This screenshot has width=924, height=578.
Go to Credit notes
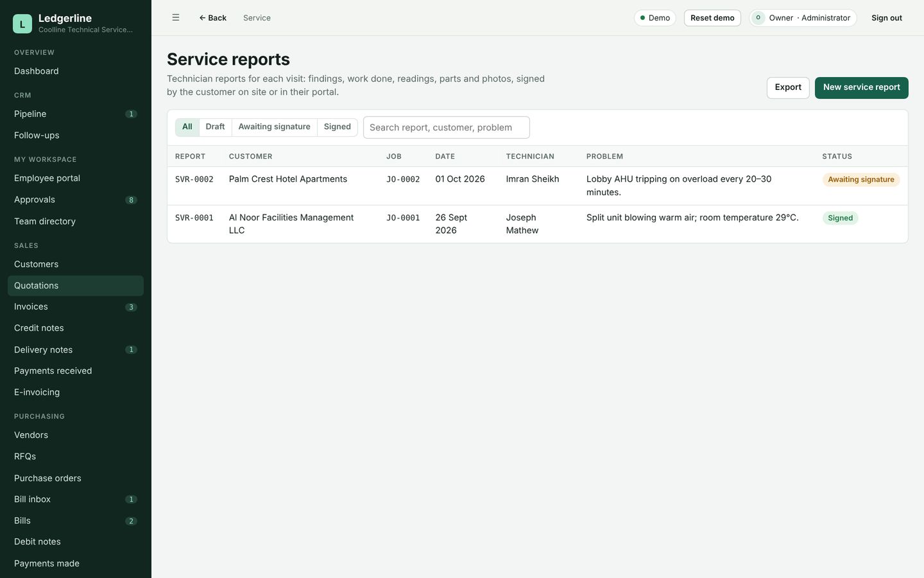click(x=76, y=328)
